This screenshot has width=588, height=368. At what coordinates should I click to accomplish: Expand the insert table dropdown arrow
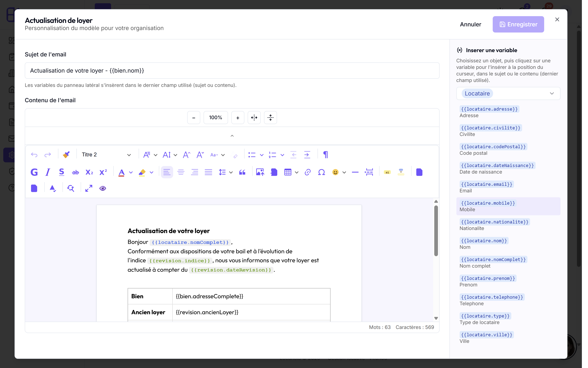[x=297, y=173]
